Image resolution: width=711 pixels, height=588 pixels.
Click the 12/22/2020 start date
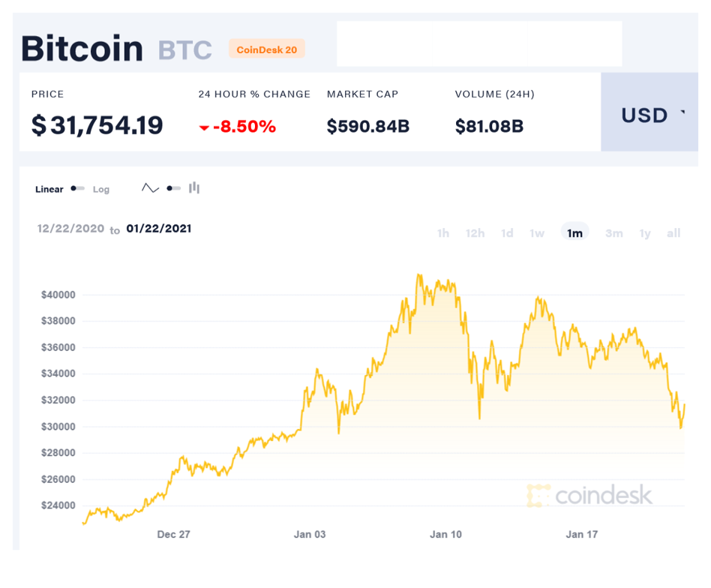coord(70,229)
